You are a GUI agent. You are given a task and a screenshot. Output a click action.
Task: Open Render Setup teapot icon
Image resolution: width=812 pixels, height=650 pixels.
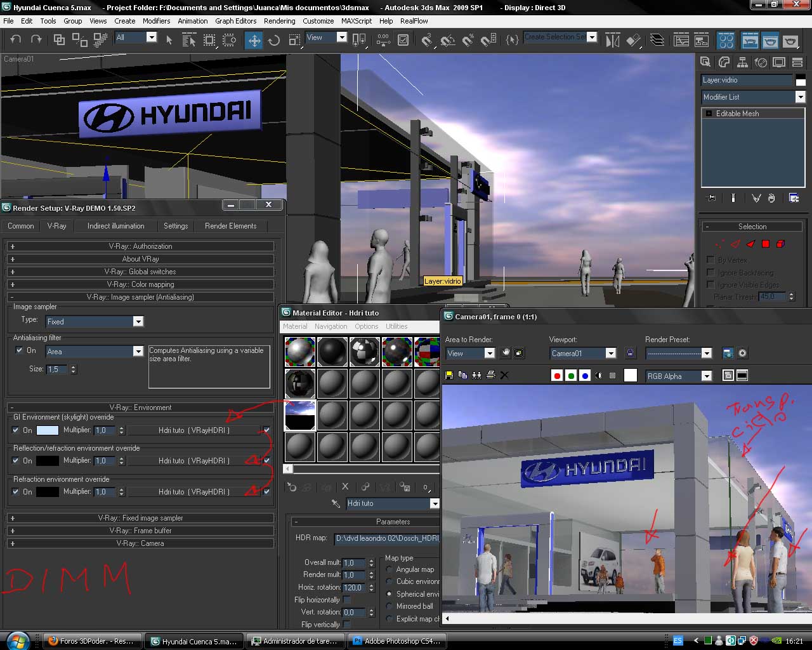coord(750,40)
